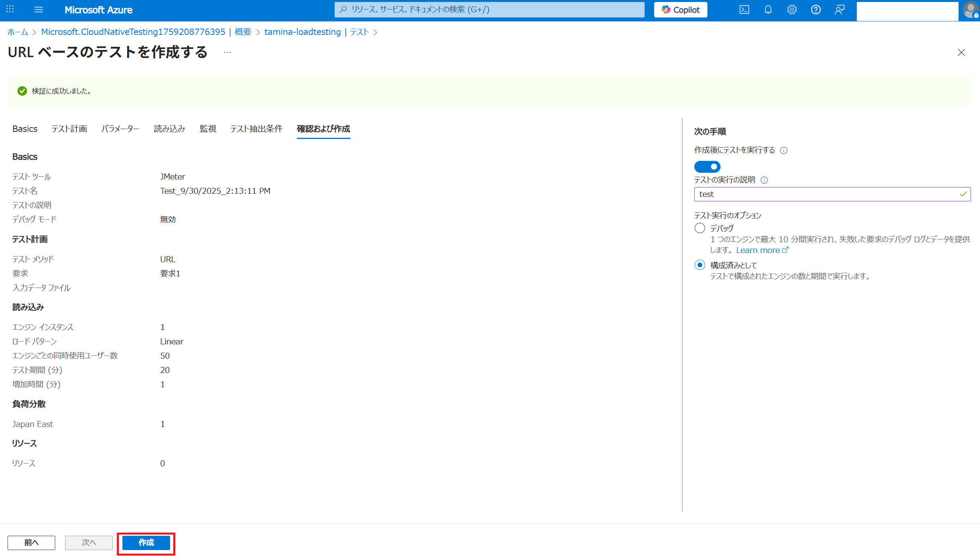980x558 pixels.
Task: Switch to the 読み込み tab
Action: 169,129
